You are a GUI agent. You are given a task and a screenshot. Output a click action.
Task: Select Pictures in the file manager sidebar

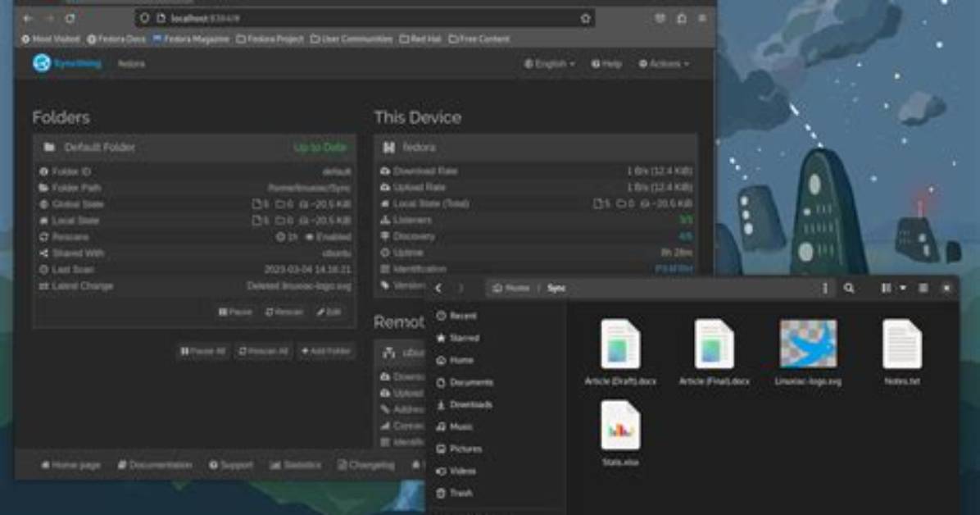(460, 449)
